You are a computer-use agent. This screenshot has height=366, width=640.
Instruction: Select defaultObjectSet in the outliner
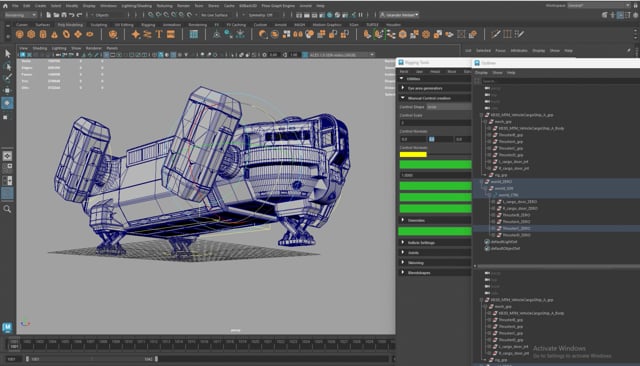[x=505, y=248]
